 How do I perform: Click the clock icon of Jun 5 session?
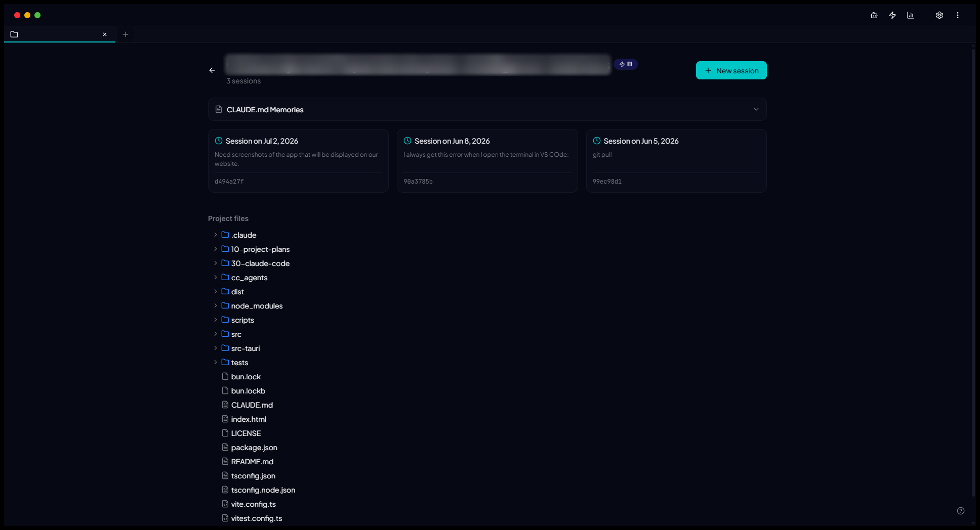597,141
